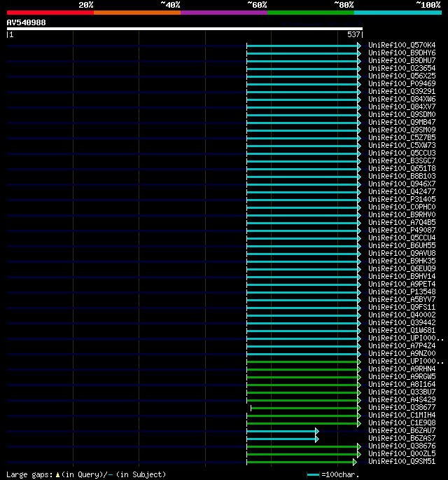Choose the UniRef100_Q9SM09 hit name
Image resolution: width=448 pixels, height=480 pixels.
[x=402, y=130]
